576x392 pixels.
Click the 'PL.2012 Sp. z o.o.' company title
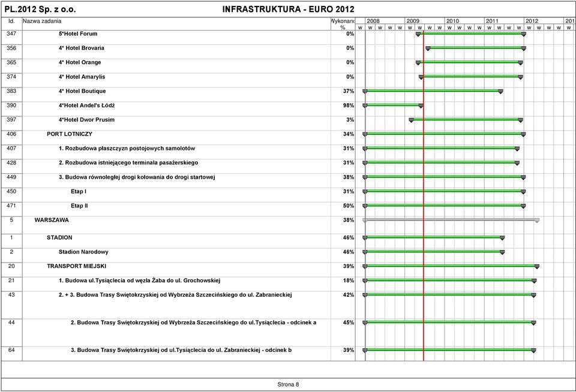[x=40, y=9]
